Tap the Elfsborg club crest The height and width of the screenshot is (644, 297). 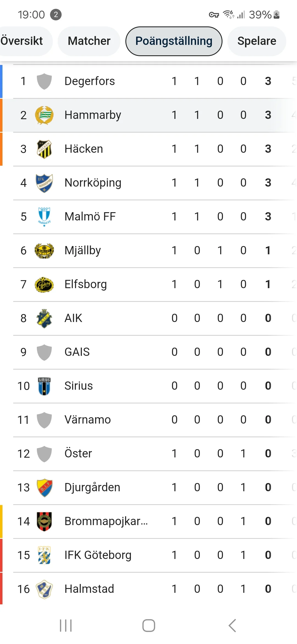[x=44, y=285]
